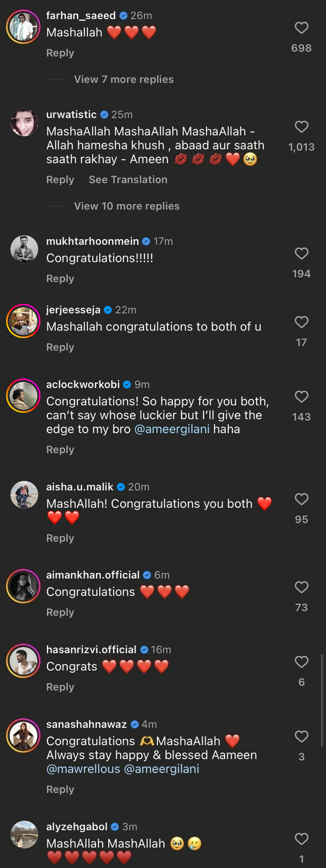
Task: Click the comments scrollbar thumb
Action: (322, 700)
